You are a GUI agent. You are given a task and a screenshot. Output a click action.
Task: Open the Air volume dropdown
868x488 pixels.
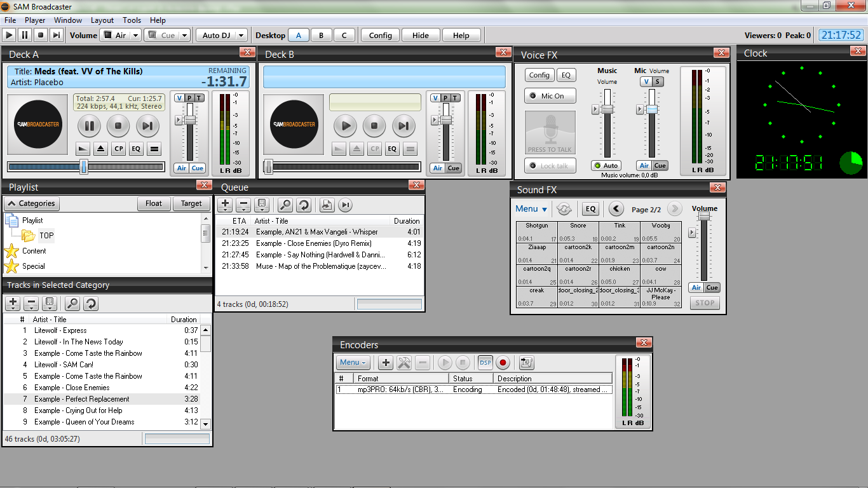click(x=136, y=36)
